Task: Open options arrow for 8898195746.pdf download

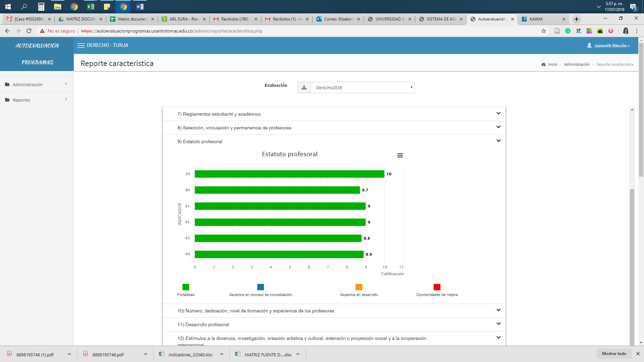Action: tap(146, 354)
